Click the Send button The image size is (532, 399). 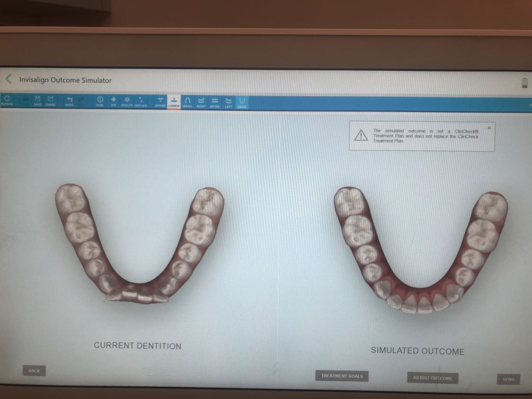(x=508, y=379)
